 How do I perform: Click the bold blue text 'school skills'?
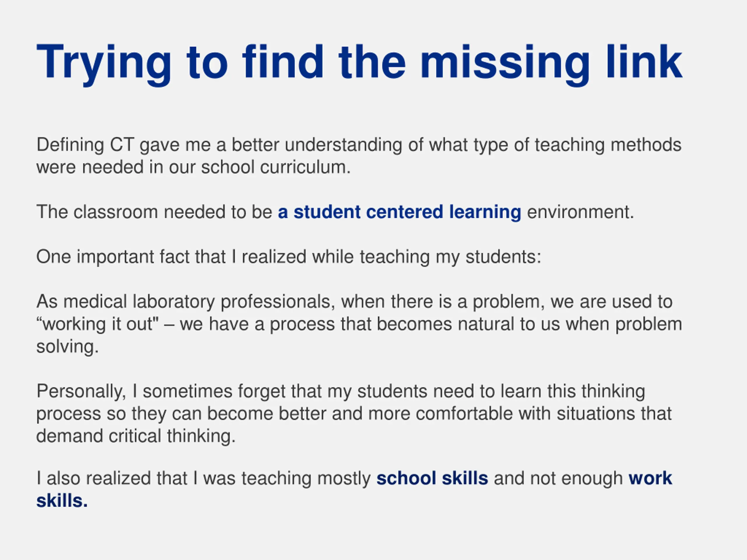(x=432, y=478)
